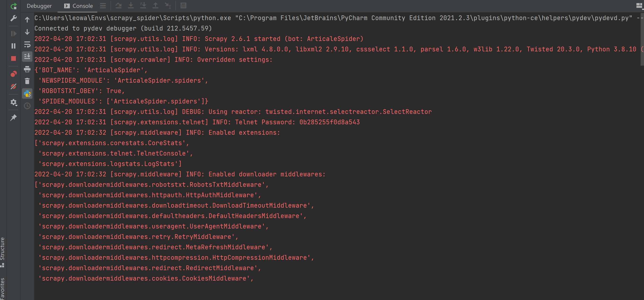
Task: Rerun the debug session with green arrow
Action: pos(13,6)
